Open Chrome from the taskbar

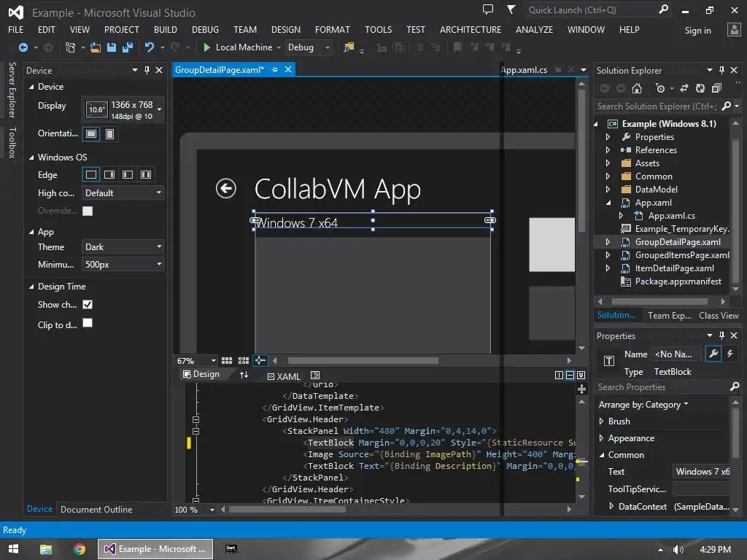click(x=80, y=549)
